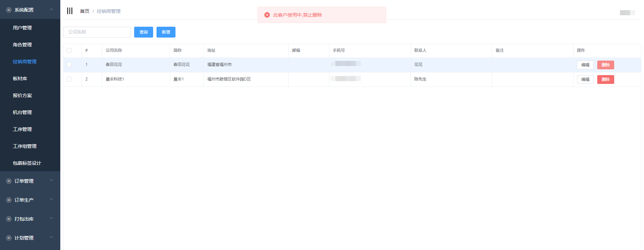Check the checkbox for row 春田花花
644x250 pixels.
click(69, 65)
